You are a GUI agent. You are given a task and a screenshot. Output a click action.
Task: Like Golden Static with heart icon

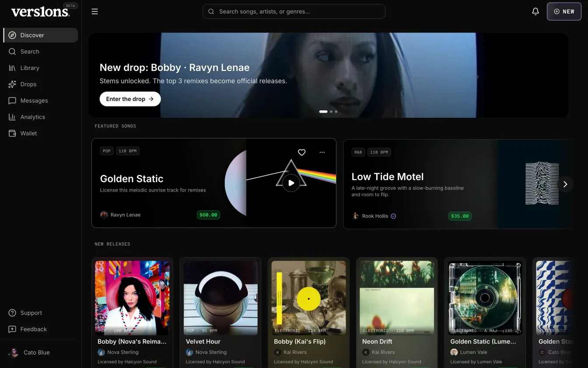301,152
